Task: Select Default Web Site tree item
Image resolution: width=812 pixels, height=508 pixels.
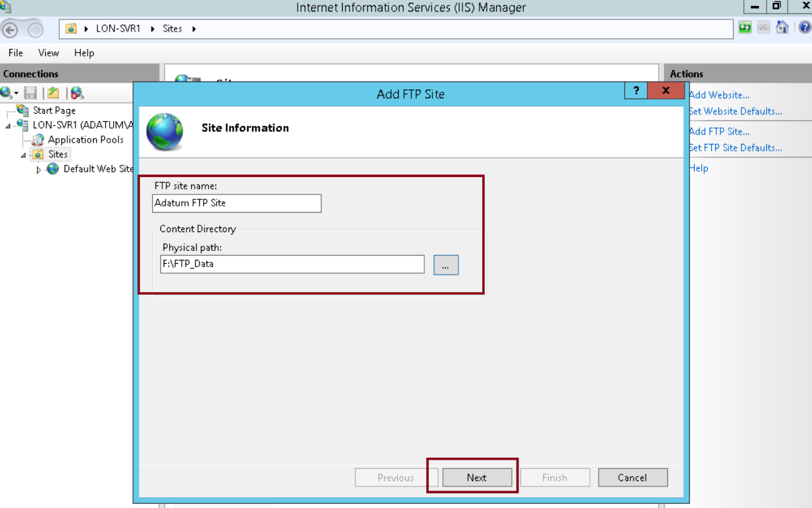Action: click(x=98, y=169)
